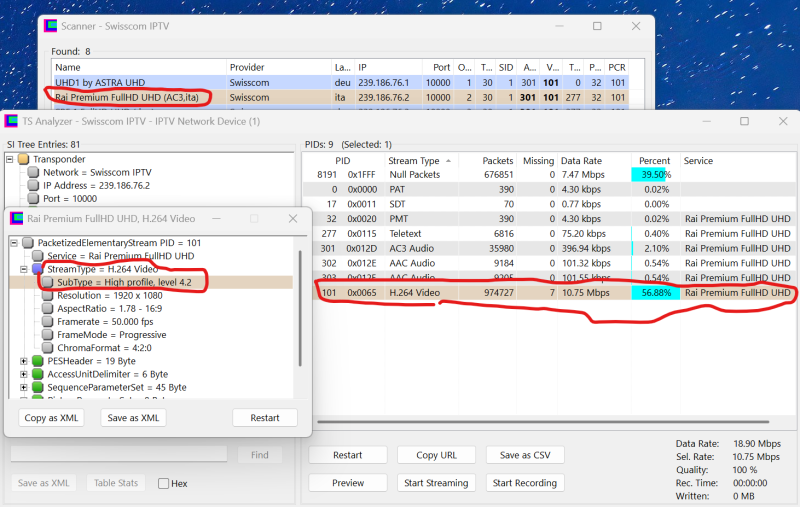Collapse the Transponder tree node
The image size is (800, 507).
9,158
